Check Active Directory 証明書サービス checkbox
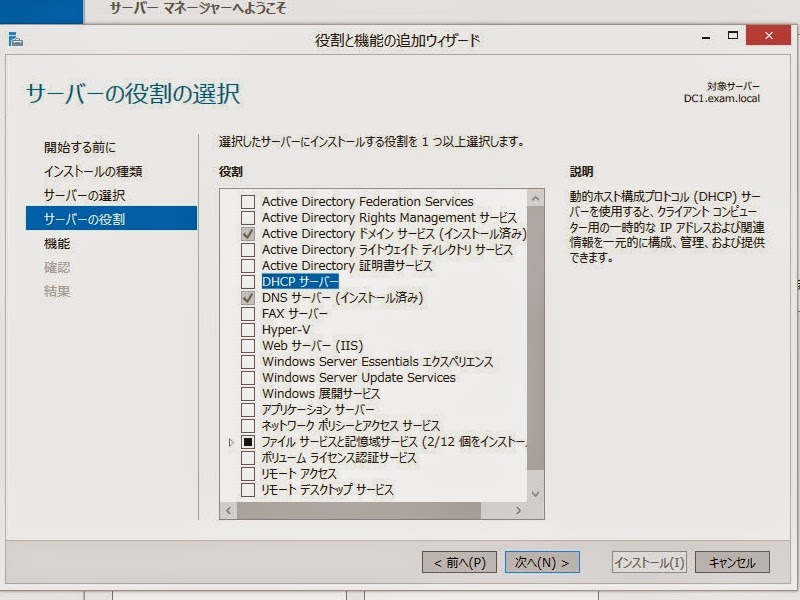 tap(248, 266)
